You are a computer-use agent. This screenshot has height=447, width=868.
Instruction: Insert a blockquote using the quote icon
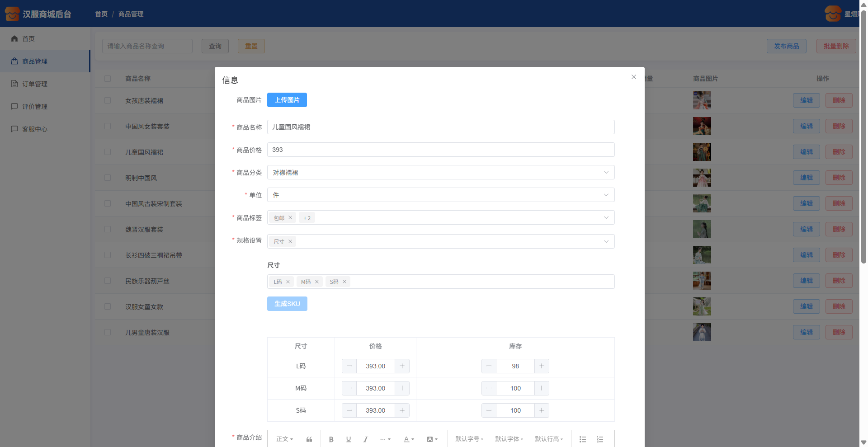point(309,439)
